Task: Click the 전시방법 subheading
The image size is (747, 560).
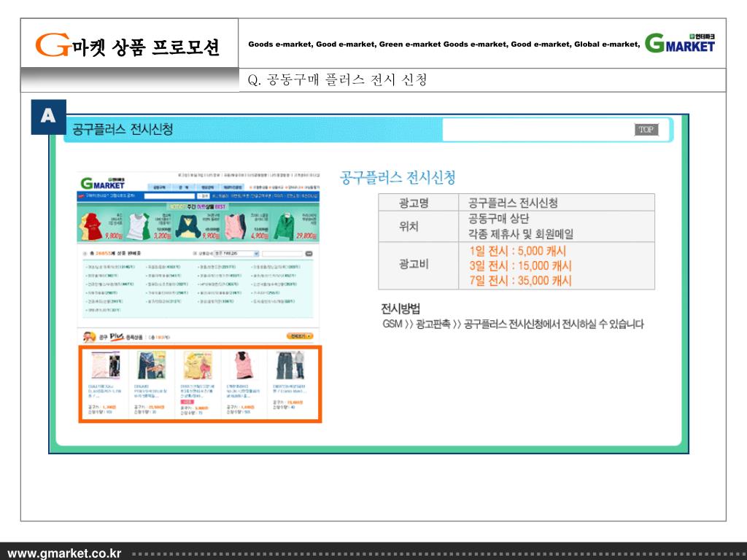Action: coord(400,308)
